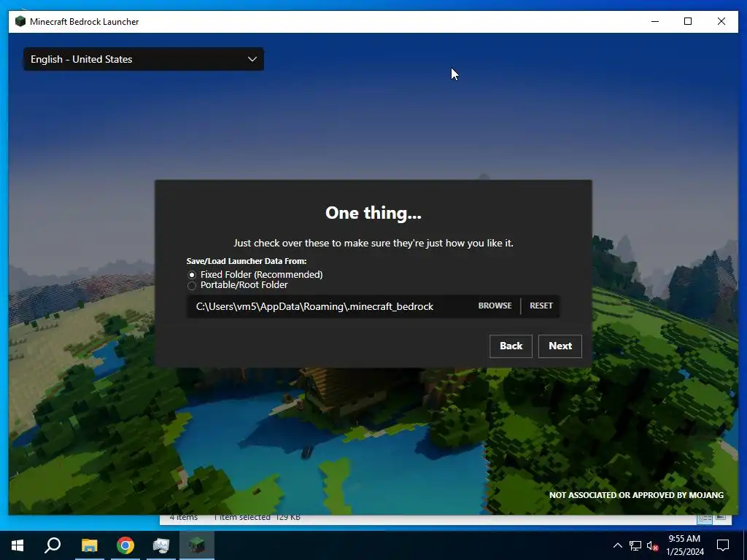Go Back to the previous setup step

pos(511,346)
